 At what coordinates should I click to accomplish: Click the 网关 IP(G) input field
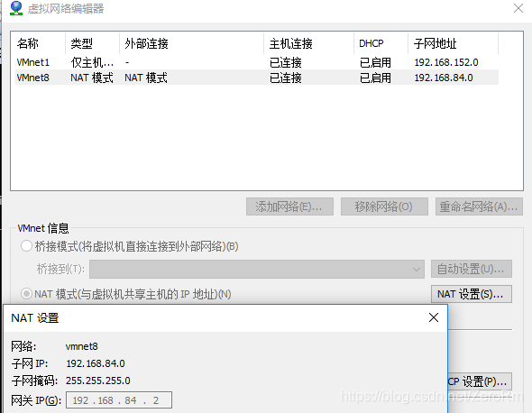click(119, 400)
